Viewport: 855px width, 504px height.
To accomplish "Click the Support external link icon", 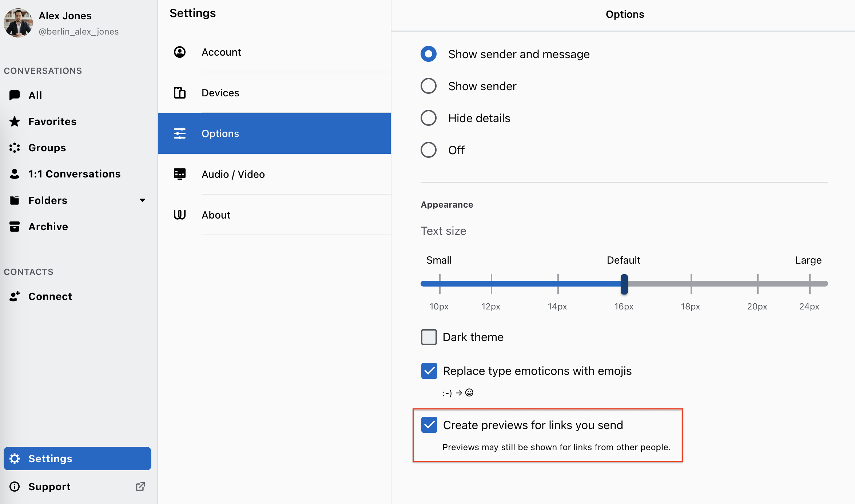I will (x=140, y=487).
